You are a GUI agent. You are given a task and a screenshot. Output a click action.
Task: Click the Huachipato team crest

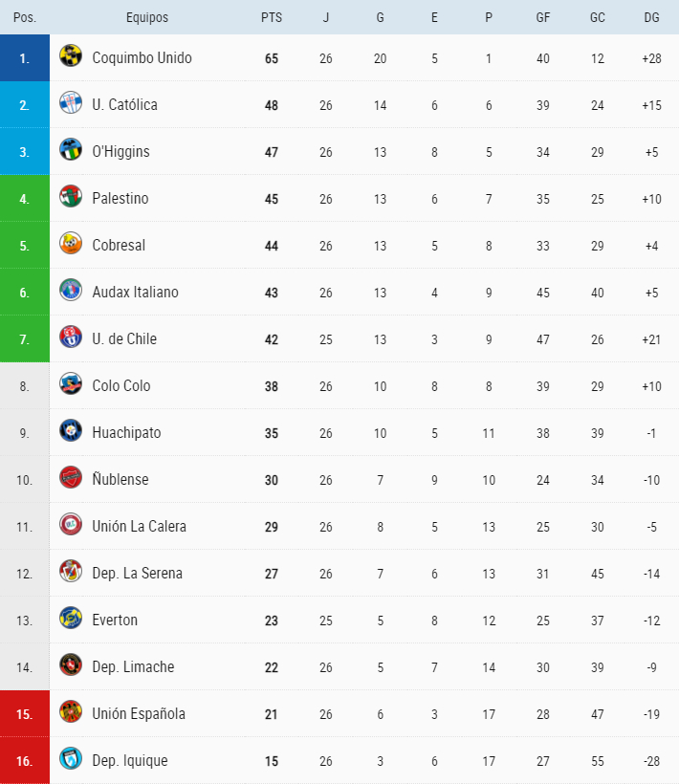point(70,430)
